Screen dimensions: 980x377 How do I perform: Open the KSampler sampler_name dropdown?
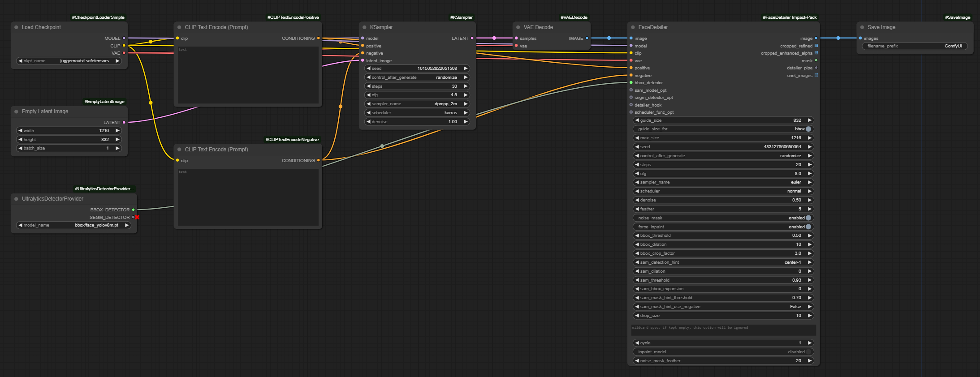417,104
